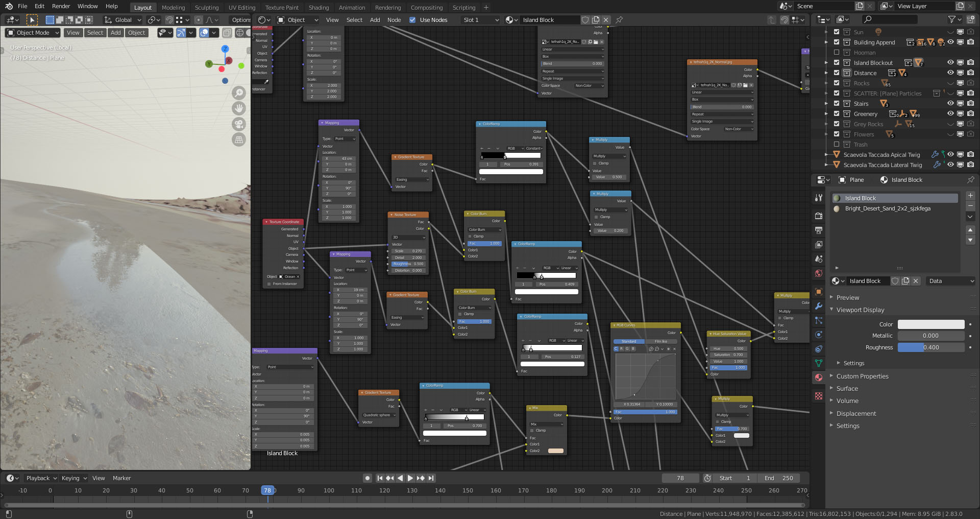Toggle proportional editing icon
Image resolution: width=980 pixels, height=519 pixels.
(x=199, y=20)
